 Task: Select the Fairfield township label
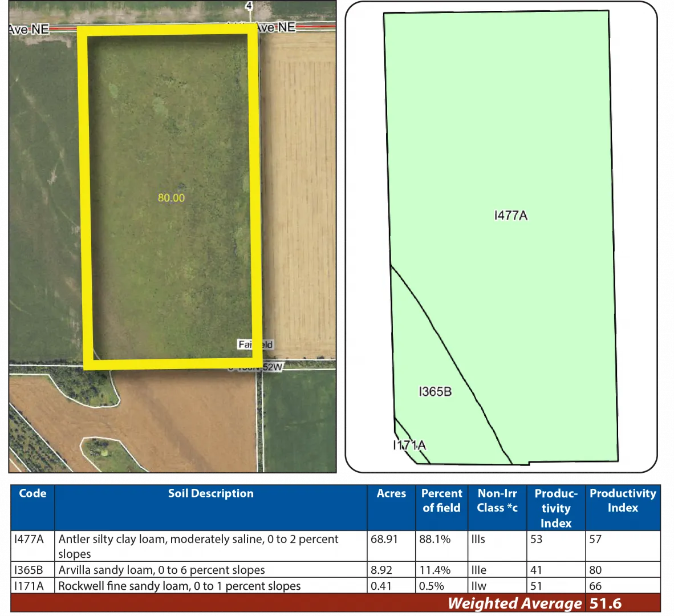click(x=255, y=345)
